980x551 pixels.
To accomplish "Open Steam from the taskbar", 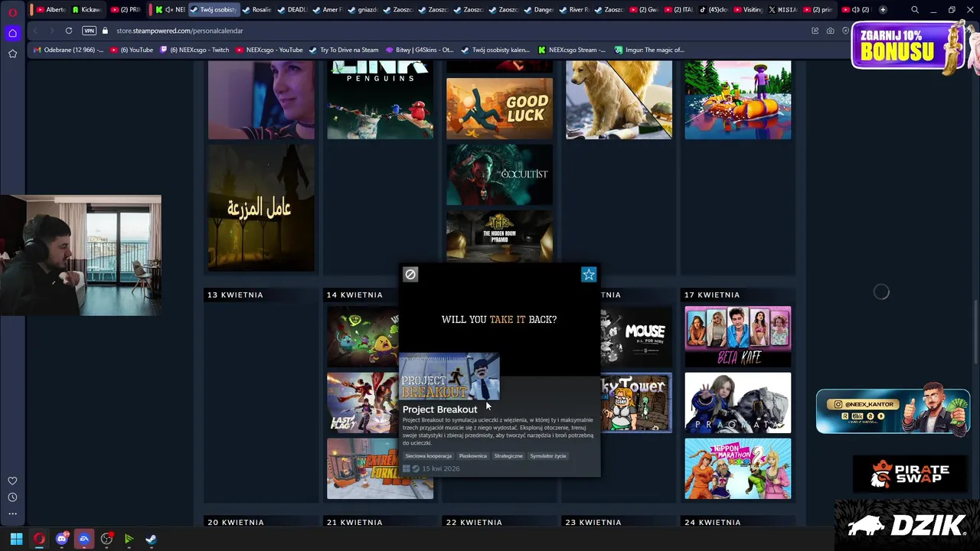I will (x=151, y=539).
